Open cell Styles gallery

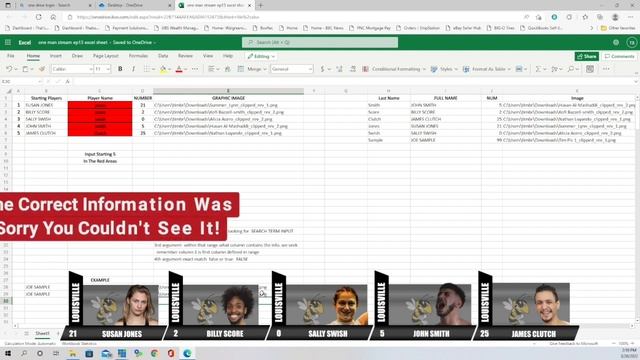pos(444,69)
